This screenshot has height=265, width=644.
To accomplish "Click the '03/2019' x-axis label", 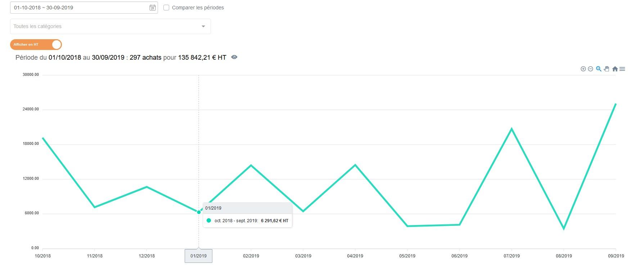I will [303, 256].
